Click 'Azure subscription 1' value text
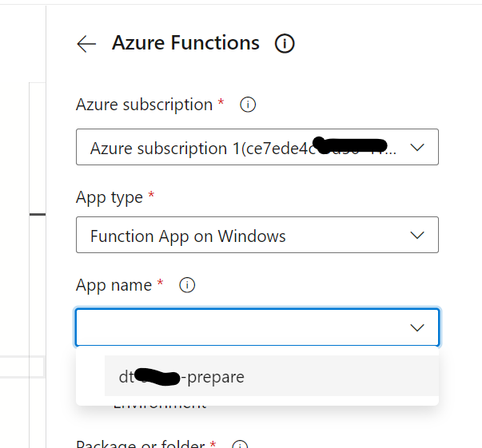Image resolution: width=482 pixels, height=448 pixels. tap(243, 149)
